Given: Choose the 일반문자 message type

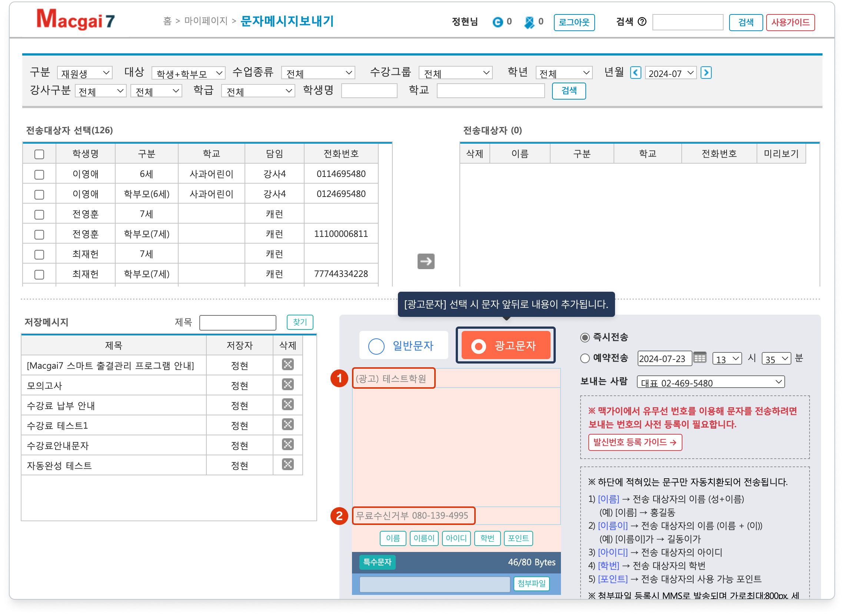Looking at the screenshot, I should pyautogui.click(x=404, y=346).
